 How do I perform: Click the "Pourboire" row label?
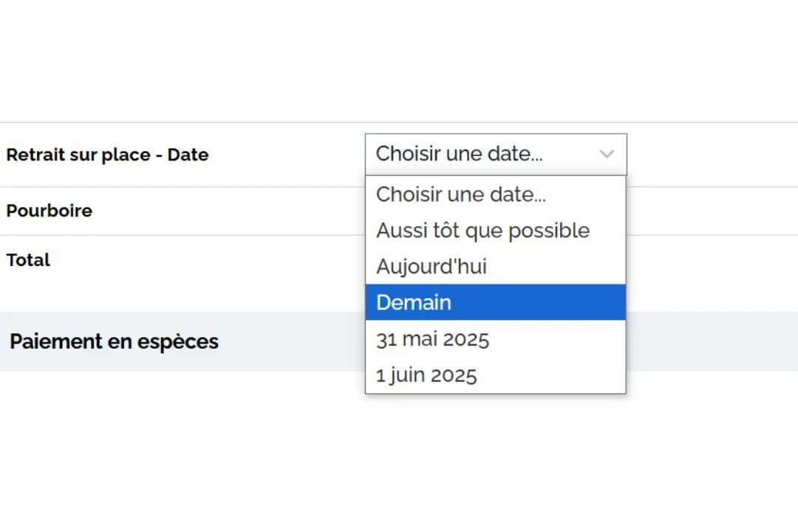[x=50, y=211]
